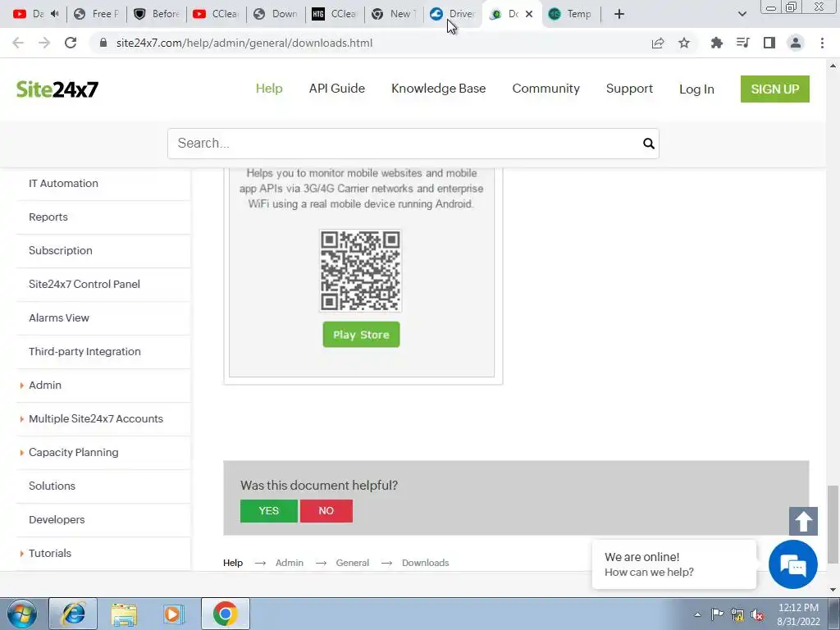Viewport: 840px width, 630px height.
Task: Open Windows Media Player from taskbar
Action: pyautogui.click(x=173, y=614)
